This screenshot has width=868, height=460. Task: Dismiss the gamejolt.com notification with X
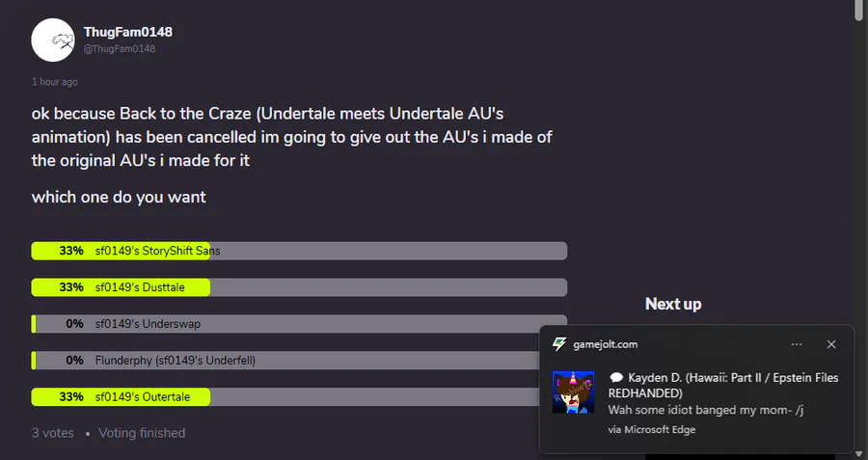[x=831, y=344]
